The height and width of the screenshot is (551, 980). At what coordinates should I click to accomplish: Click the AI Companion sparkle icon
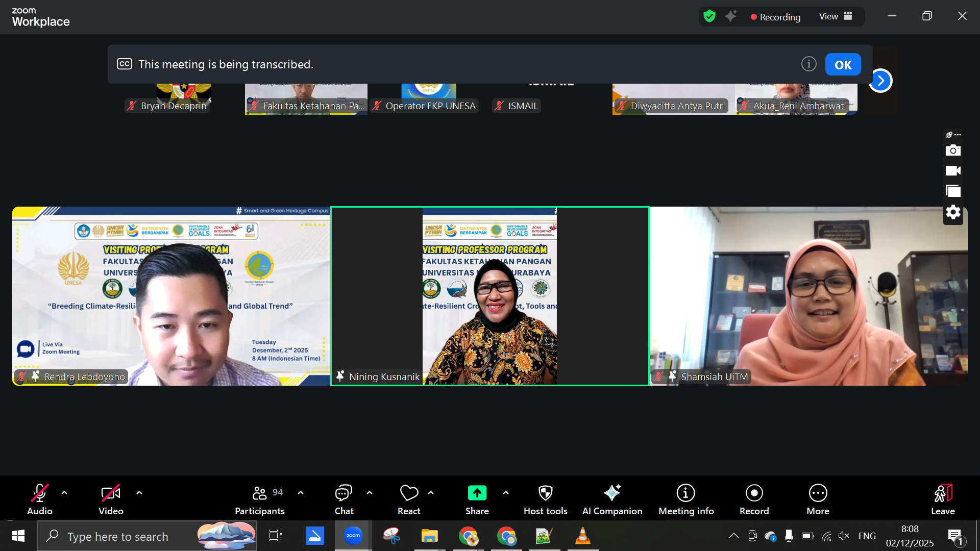tap(612, 493)
